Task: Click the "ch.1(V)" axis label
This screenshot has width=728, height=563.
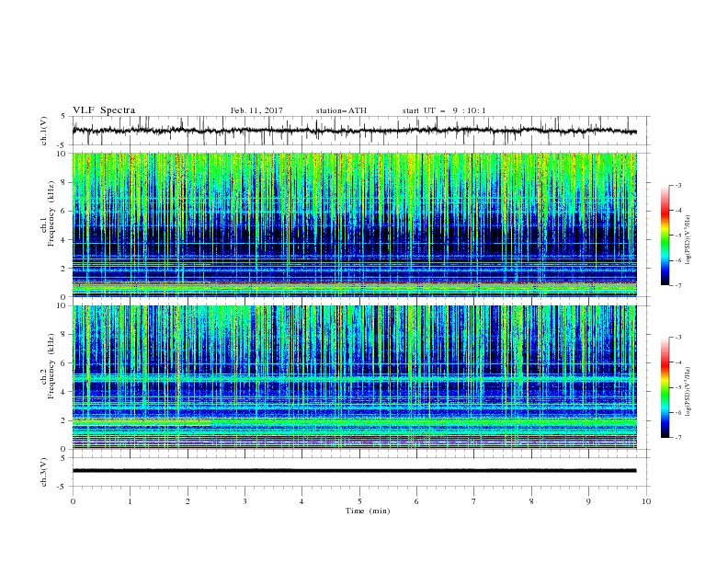Action: click(44, 131)
